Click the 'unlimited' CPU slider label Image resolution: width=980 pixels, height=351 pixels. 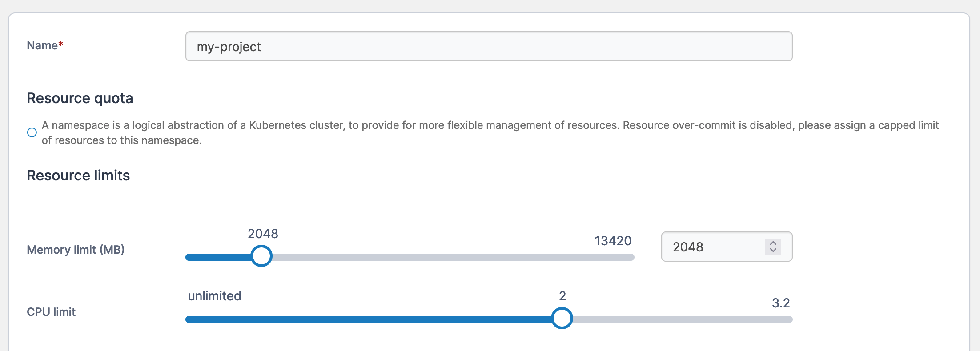click(214, 296)
